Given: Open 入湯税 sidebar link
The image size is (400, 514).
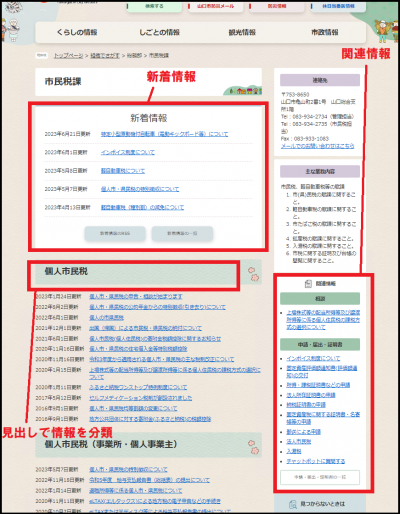Looking at the screenshot, I should [x=294, y=451].
